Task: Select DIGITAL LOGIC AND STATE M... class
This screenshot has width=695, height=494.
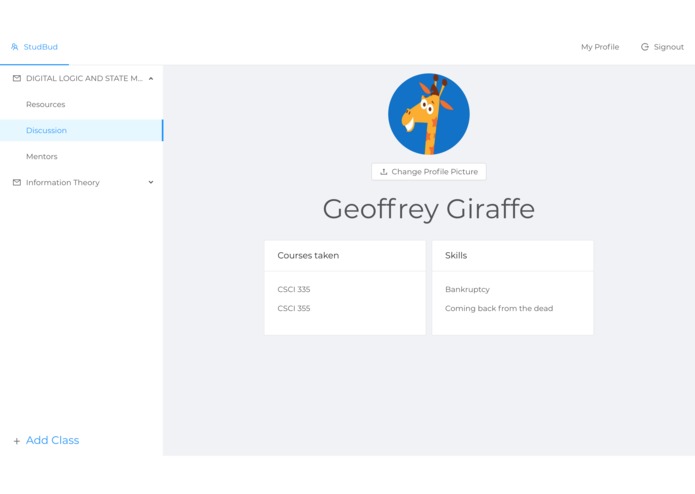Action: point(84,78)
